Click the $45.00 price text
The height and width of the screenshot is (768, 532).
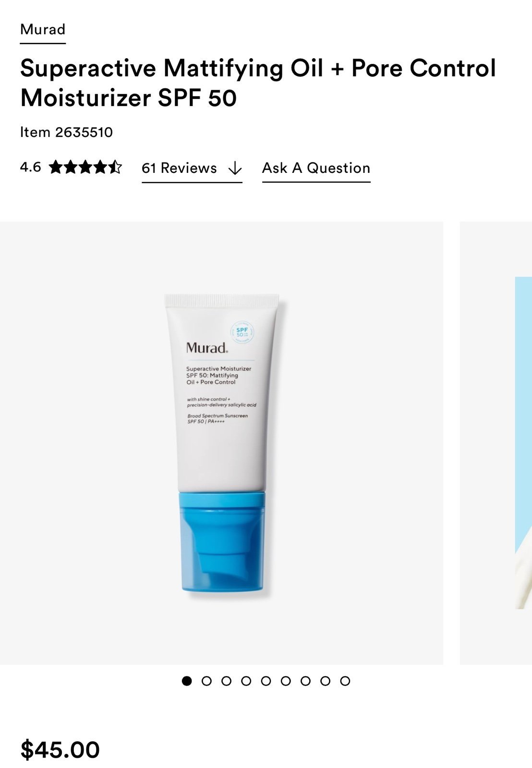(60, 749)
